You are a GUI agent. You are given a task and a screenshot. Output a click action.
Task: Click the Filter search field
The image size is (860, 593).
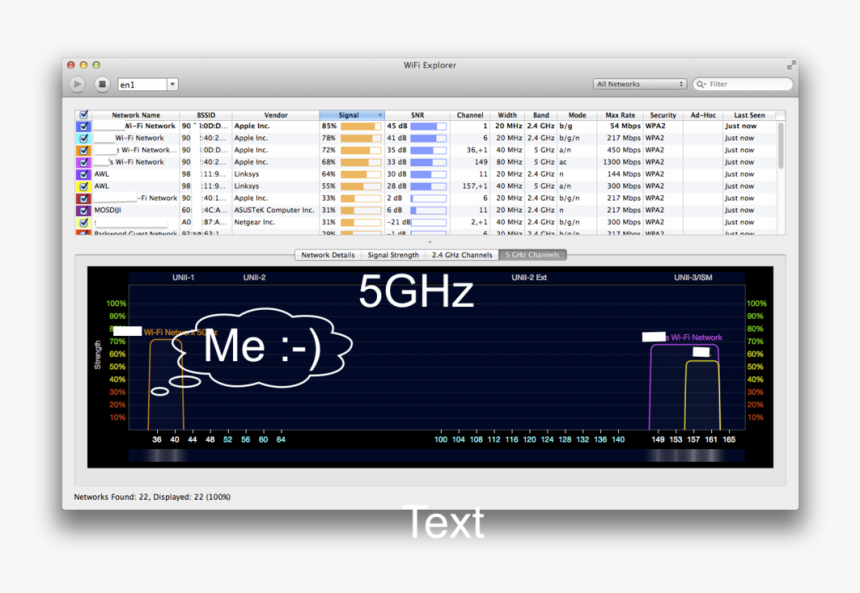(743, 84)
